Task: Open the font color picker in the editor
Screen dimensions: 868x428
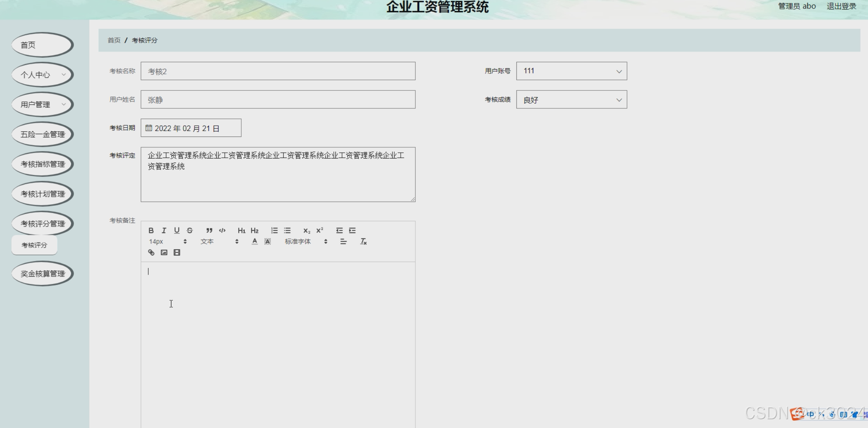Action: pyautogui.click(x=254, y=241)
